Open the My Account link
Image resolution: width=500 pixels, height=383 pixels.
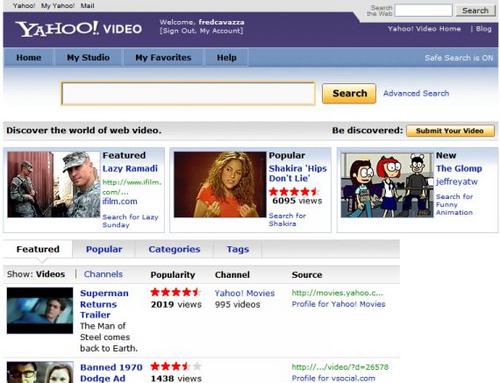coord(220,31)
